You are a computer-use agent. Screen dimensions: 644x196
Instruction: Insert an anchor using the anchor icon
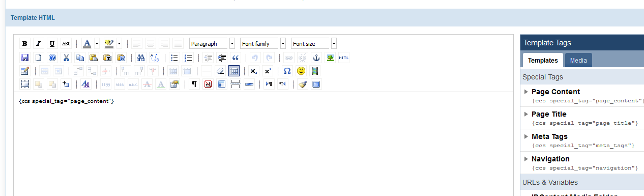[x=316, y=58]
